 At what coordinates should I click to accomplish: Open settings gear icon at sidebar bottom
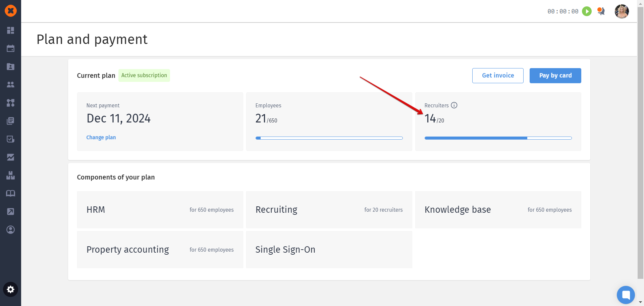pyautogui.click(x=11, y=290)
